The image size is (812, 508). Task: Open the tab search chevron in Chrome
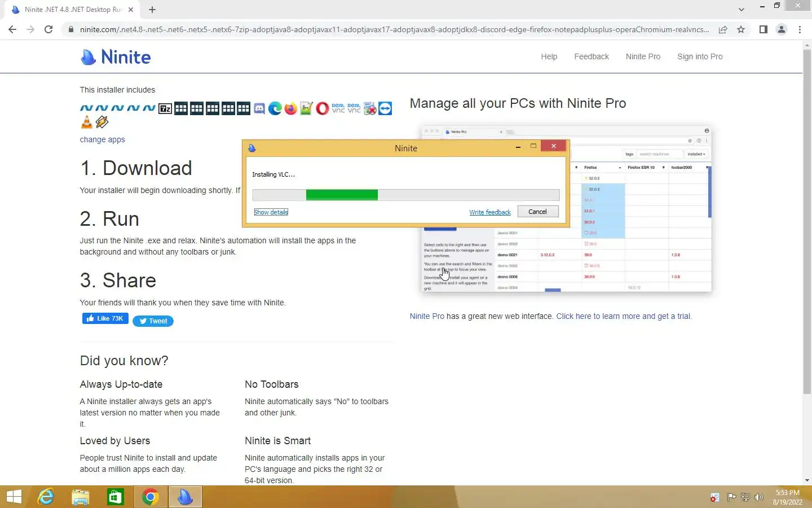[742, 9]
